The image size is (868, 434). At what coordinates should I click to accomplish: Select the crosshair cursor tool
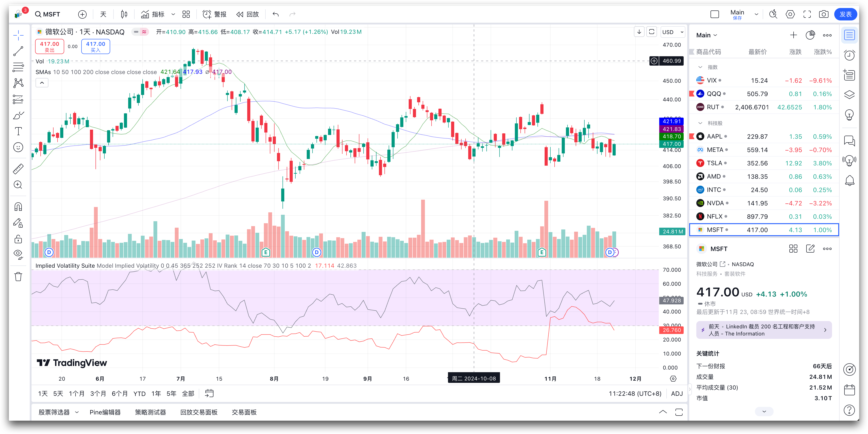tap(18, 35)
